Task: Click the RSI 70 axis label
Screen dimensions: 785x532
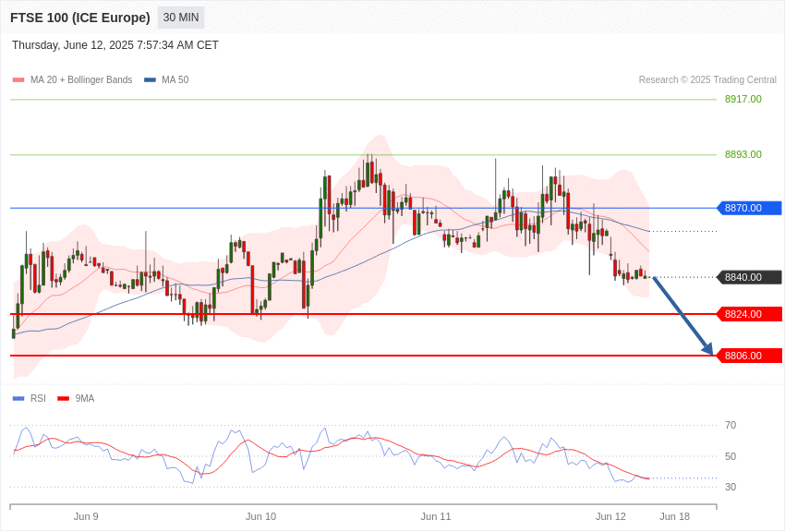Action: pyautogui.click(x=731, y=425)
